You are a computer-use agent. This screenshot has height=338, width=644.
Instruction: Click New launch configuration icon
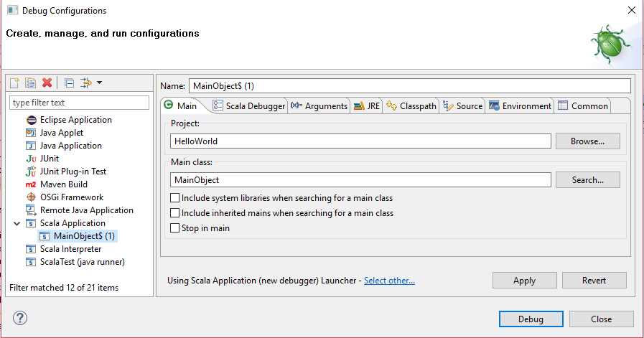(14, 83)
